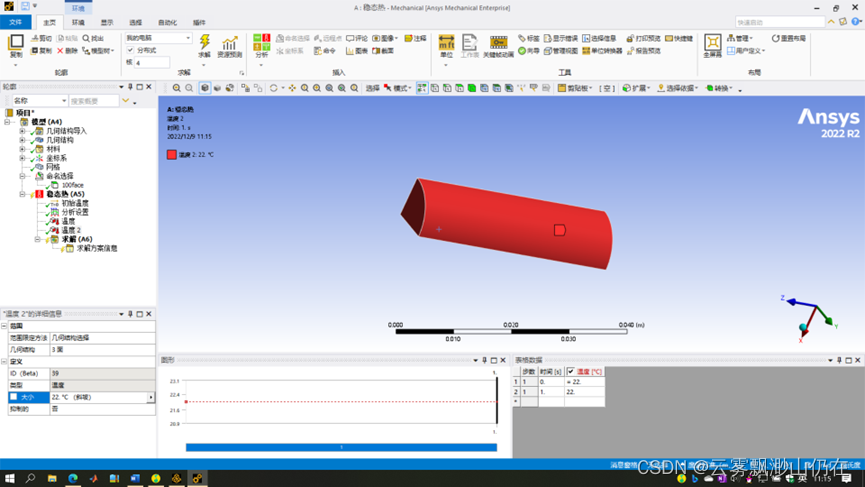Open the 文件 file menu
This screenshot has width=865, height=487.
[16, 22]
